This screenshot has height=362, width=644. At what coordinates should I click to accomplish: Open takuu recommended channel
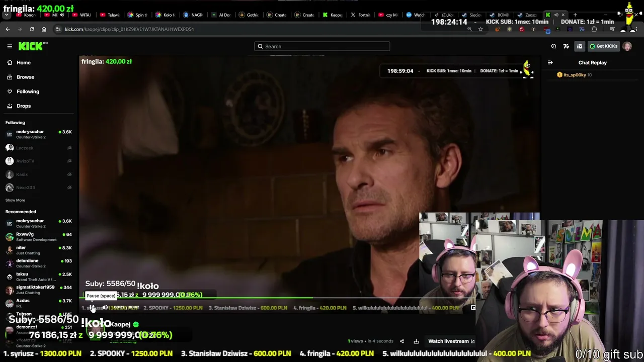[x=39, y=277]
